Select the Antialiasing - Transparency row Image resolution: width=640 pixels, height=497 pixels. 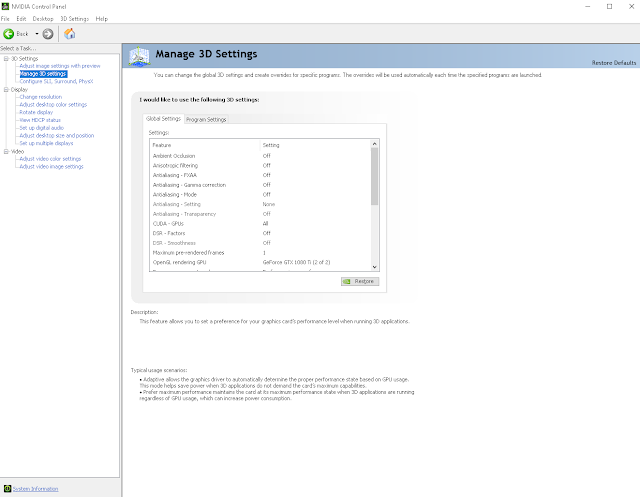260,214
